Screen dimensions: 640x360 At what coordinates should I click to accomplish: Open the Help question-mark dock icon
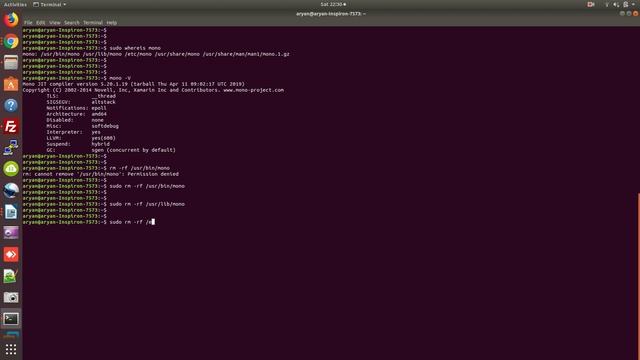pos(11,105)
